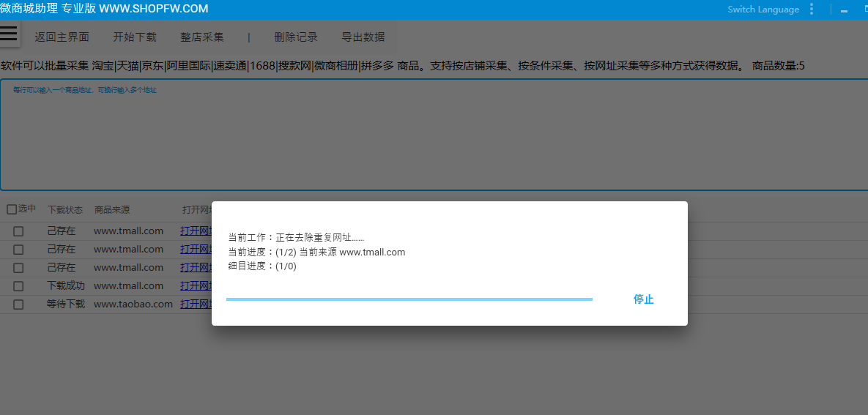The width and height of the screenshot is (868, 415).
Task: Click the 商品来源 column header
Action: 112,210
